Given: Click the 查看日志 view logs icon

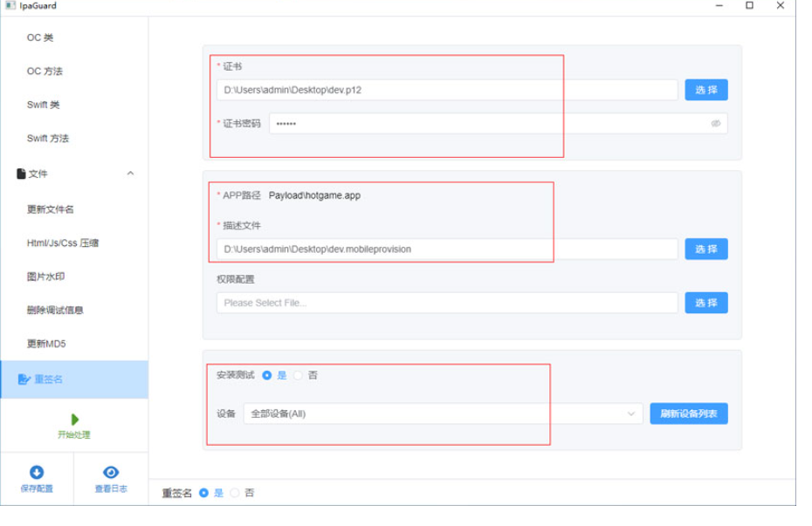Looking at the screenshot, I should [111, 473].
